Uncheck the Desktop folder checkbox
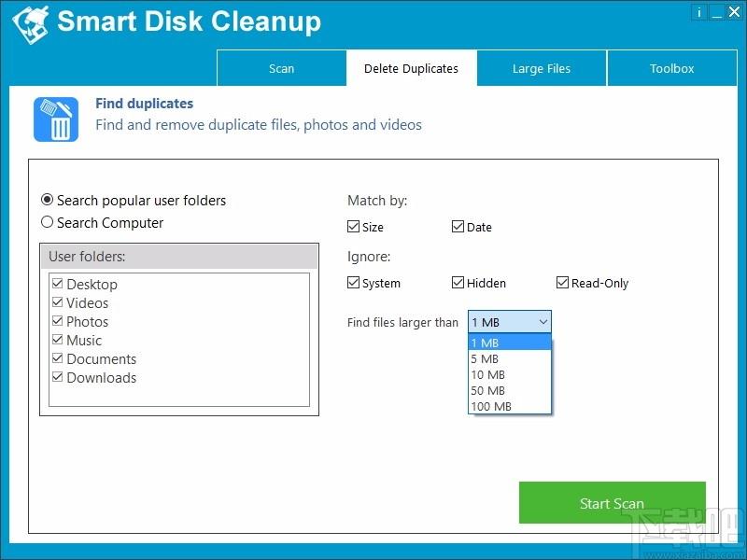747x560 pixels. (58, 284)
